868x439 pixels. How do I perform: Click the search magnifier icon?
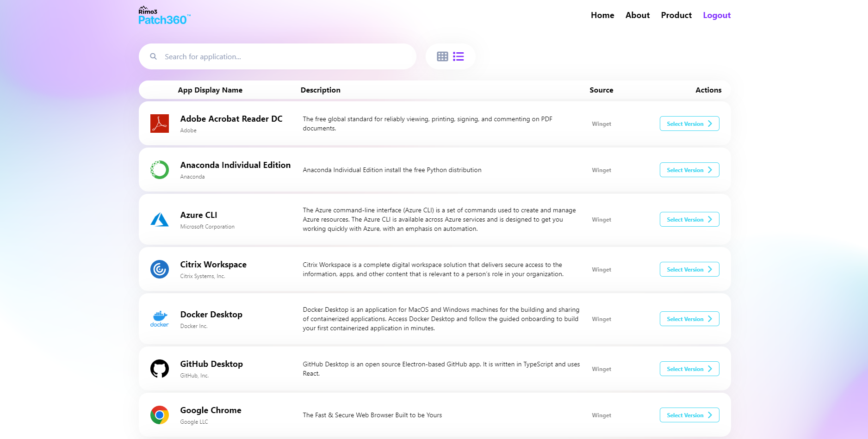154,56
